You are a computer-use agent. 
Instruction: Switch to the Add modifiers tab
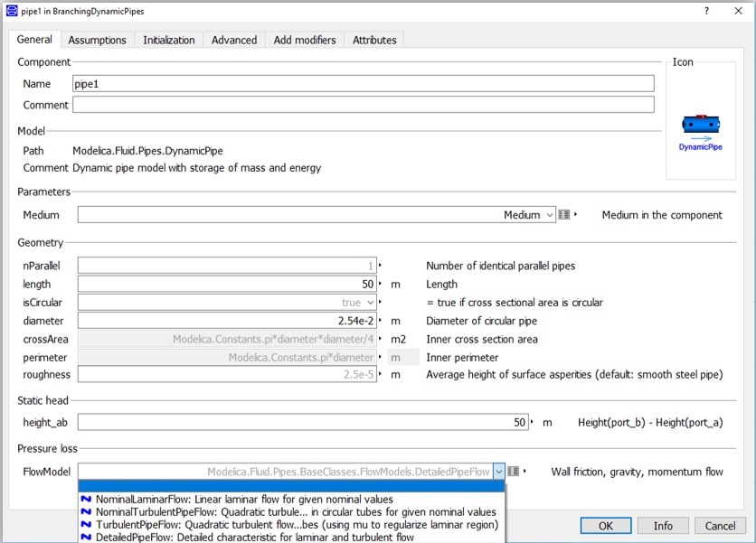tap(305, 40)
